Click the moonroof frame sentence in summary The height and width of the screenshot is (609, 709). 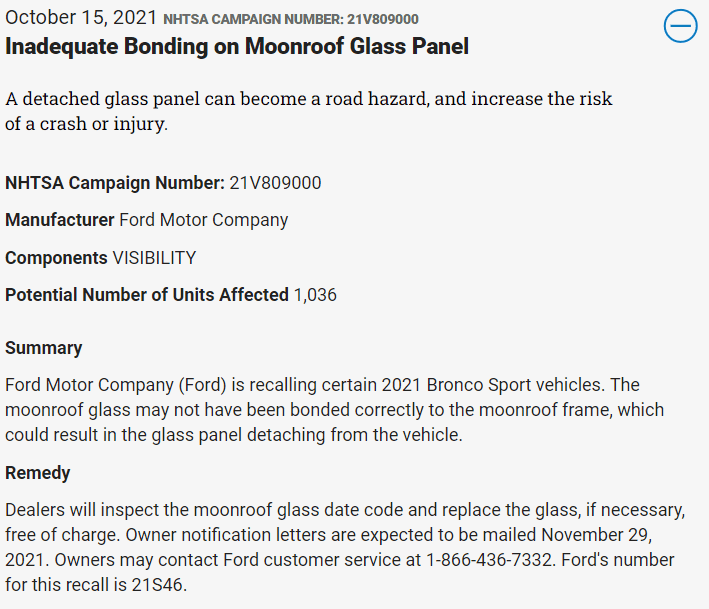pyautogui.click(x=334, y=410)
